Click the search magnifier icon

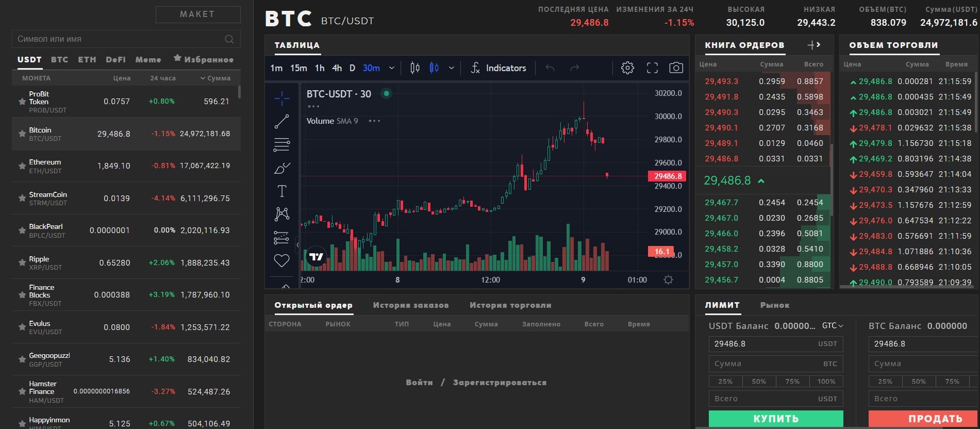point(229,39)
